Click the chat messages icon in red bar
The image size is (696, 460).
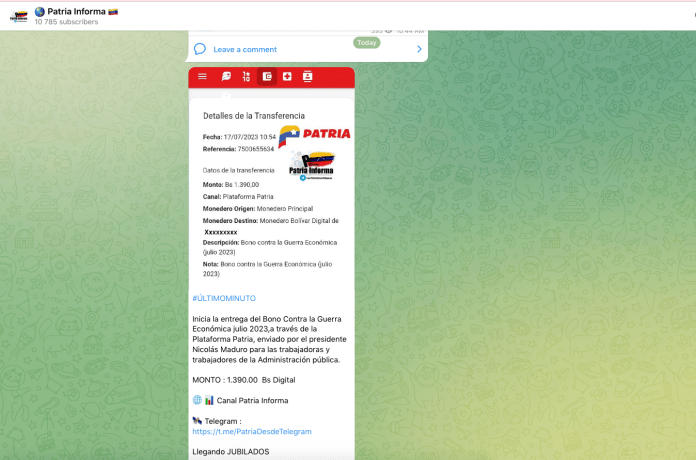(226, 76)
